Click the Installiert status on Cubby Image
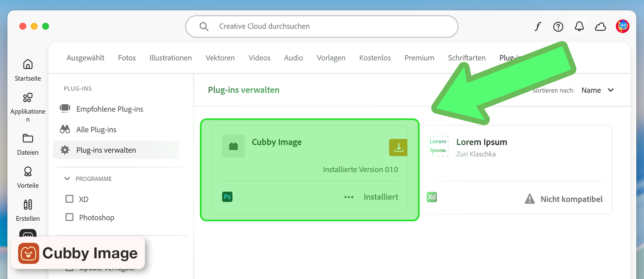 (x=381, y=197)
